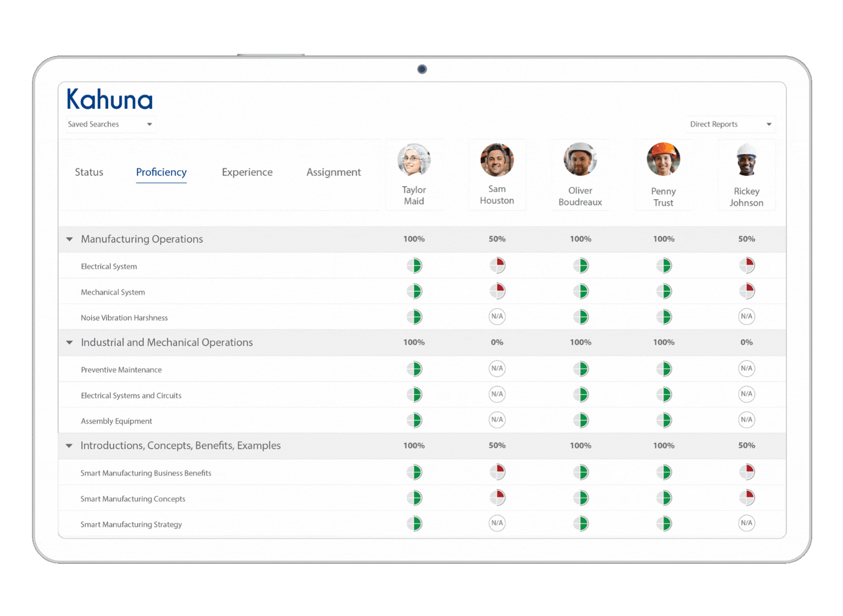843x616 pixels.
Task: Collapse Introductions, Concepts, Benefits, Examples section
Action: tap(69, 446)
